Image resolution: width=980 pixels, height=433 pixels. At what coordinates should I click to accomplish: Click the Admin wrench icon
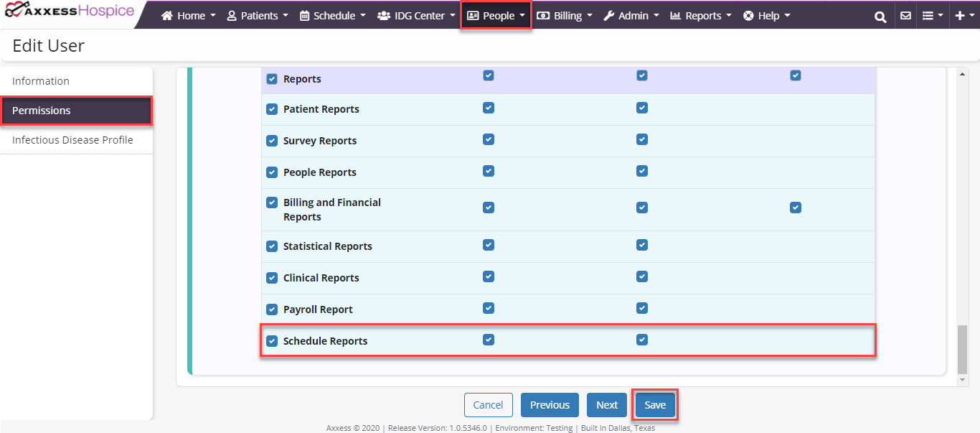608,16
